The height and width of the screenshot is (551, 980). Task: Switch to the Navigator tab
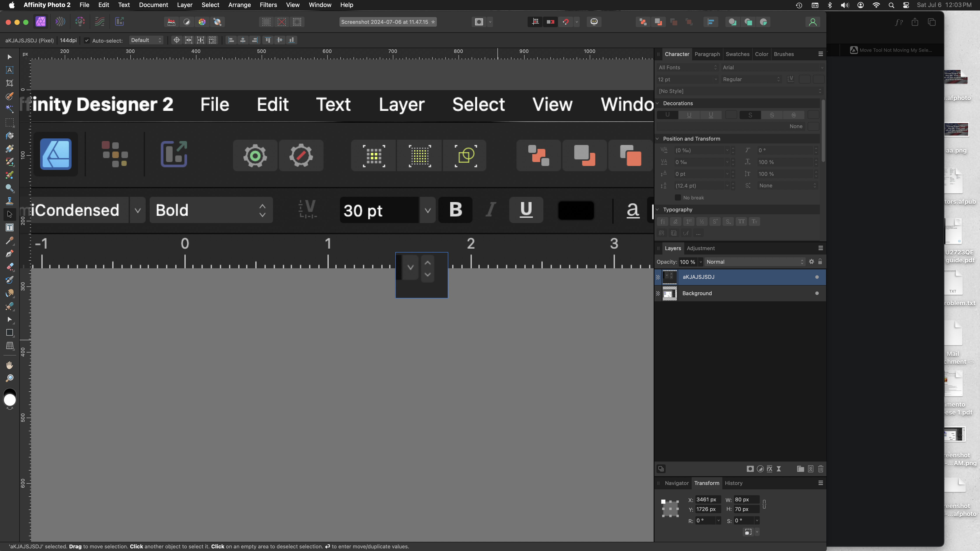(676, 483)
